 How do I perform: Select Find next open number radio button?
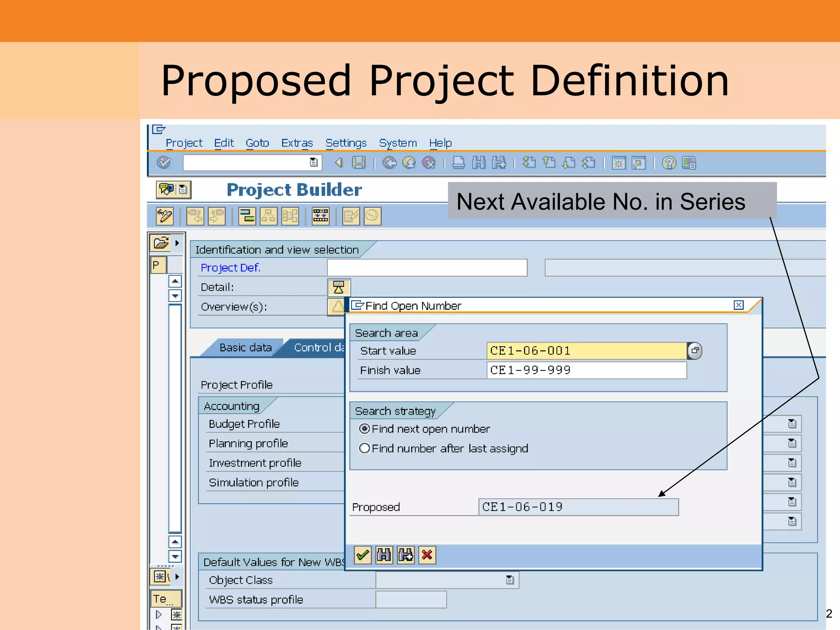364,429
